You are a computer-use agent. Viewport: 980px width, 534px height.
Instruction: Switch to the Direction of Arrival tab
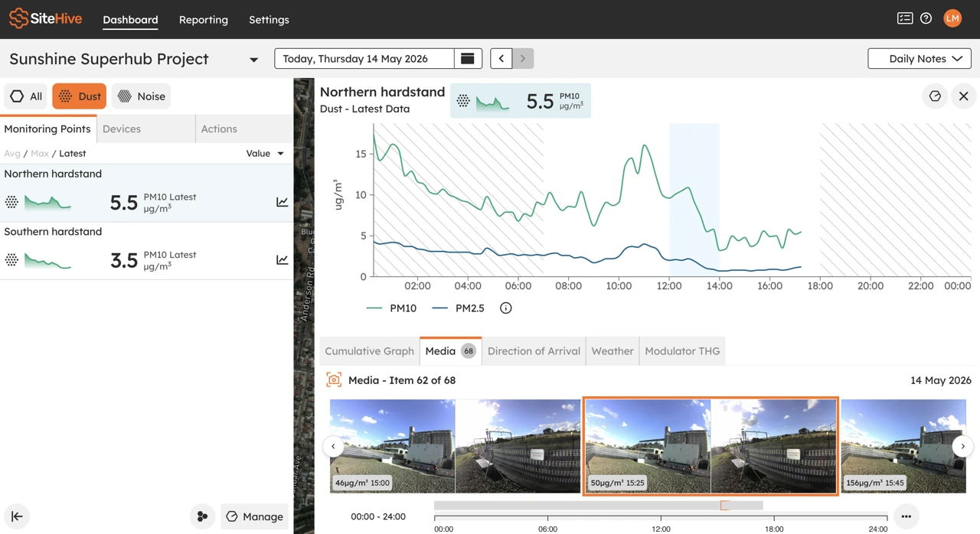click(534, 351)
